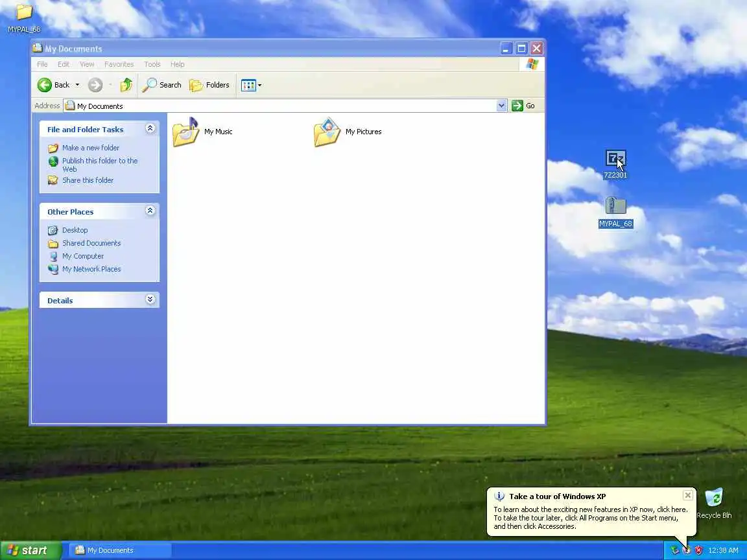
Task: Click the info icon in the tour balloon
Action: coord(499,496)
